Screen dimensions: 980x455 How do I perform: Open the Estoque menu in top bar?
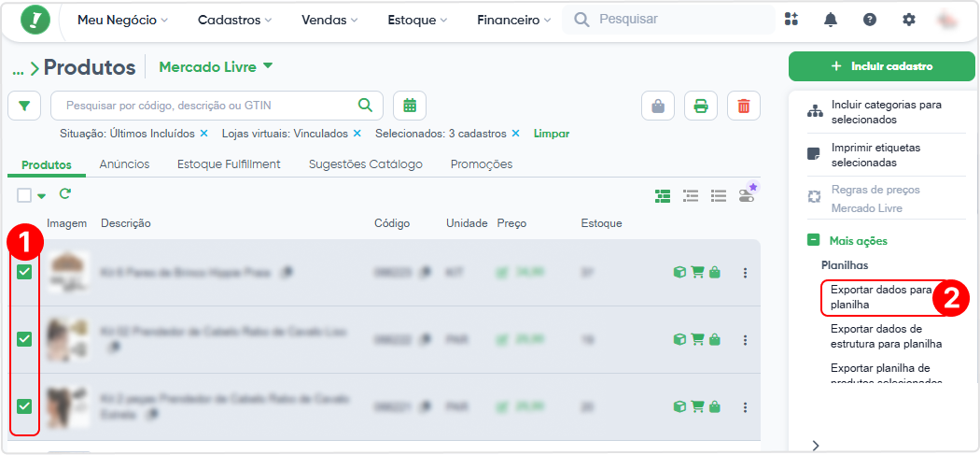pyautogui.click(x=417, y=20)
